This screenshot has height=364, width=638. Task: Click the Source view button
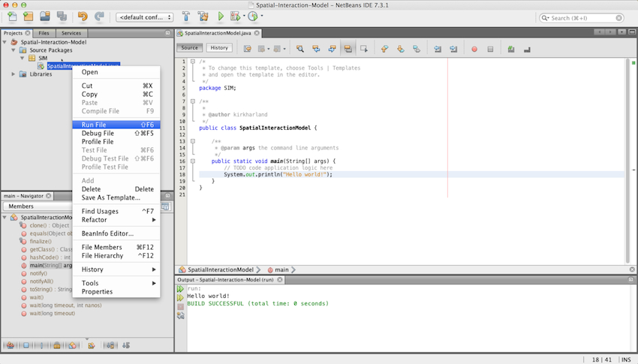click(x=189, y=47)
